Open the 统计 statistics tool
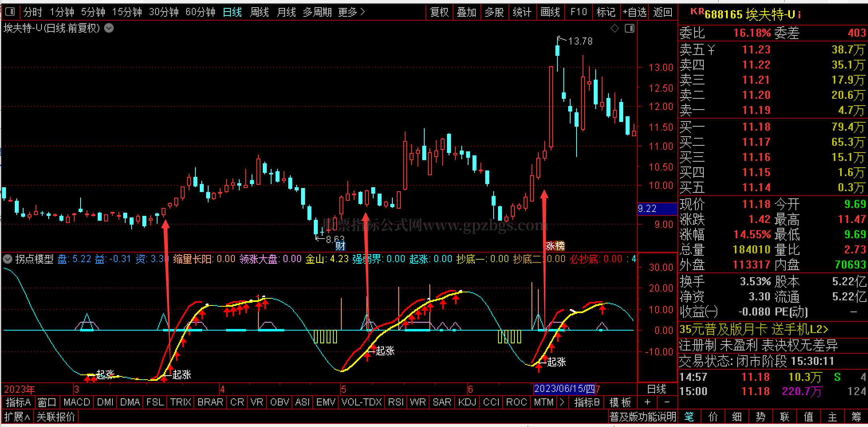 pyautogui.click(x=522, y=12)
